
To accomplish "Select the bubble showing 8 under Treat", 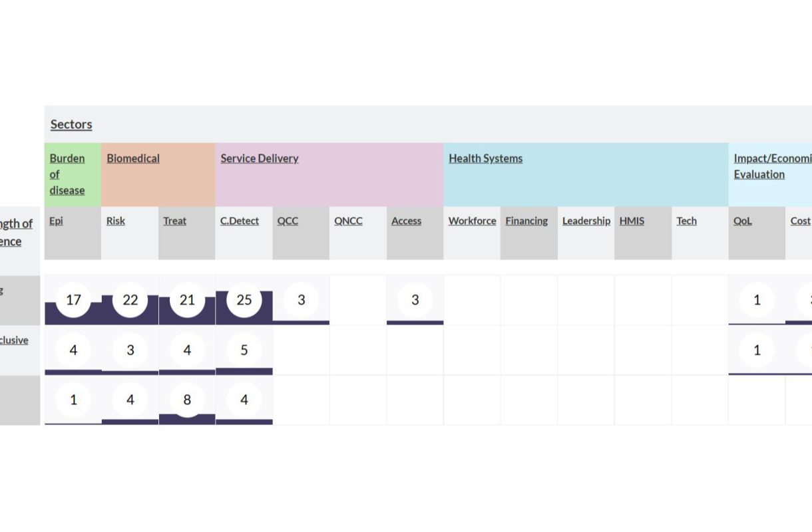I will tap(187, 400).
